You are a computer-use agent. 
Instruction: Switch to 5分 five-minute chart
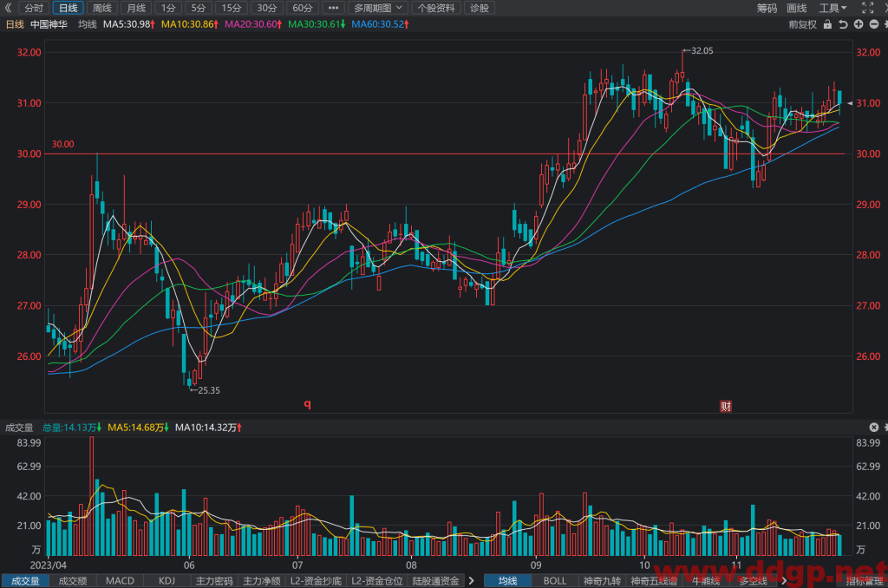pos(199,8)
